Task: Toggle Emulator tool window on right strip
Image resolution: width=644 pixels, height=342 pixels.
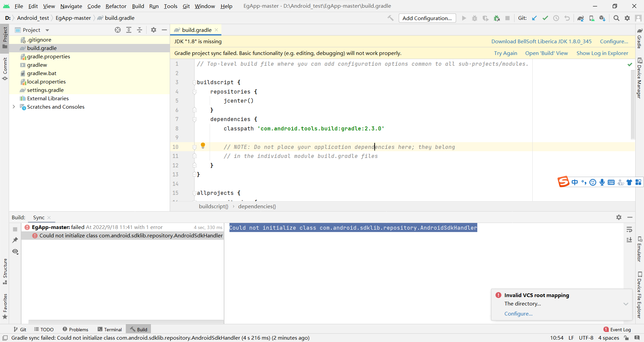Action: pyautogui.click(x=640, y=249)
